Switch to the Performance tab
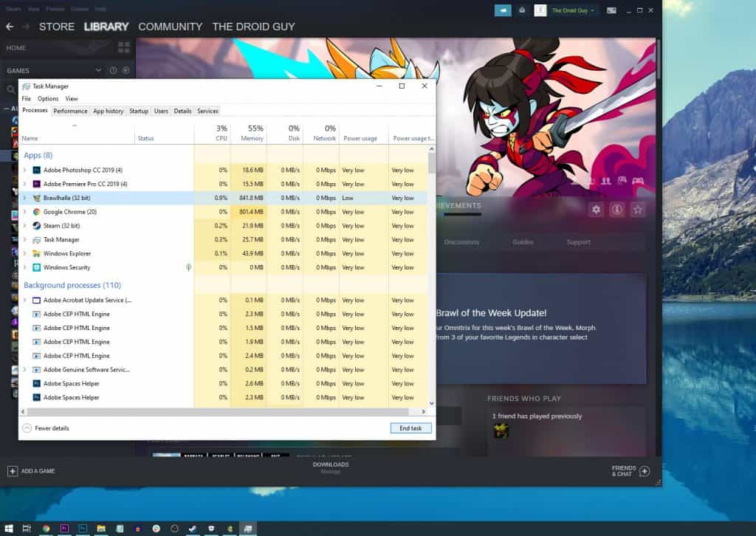This screenshot has width=756, height=536. [70, 111]
